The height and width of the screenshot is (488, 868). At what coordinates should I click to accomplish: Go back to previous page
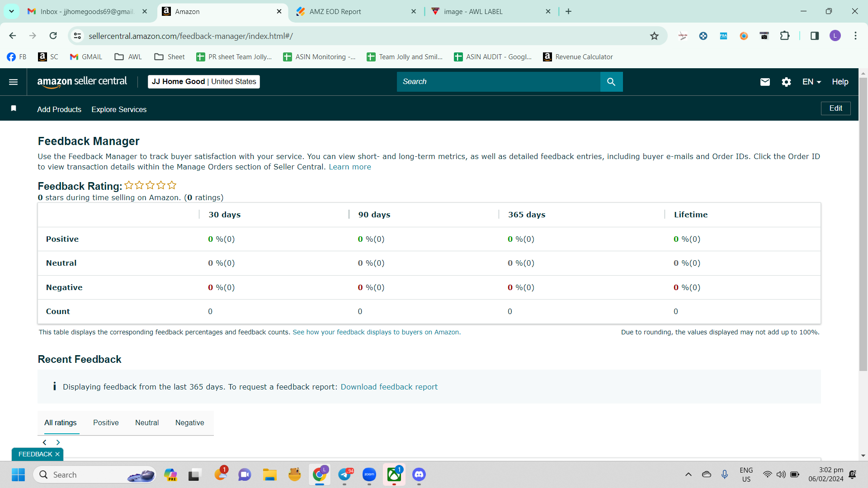point(13,36)
